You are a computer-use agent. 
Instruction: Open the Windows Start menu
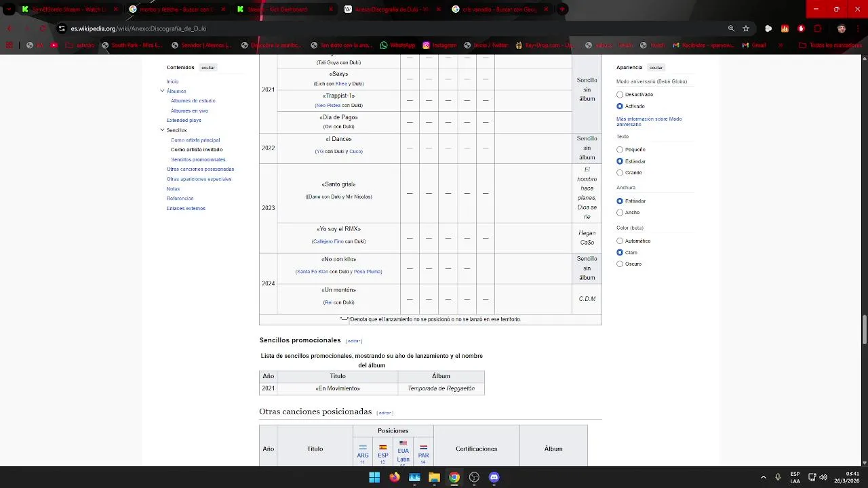(374, 477)
